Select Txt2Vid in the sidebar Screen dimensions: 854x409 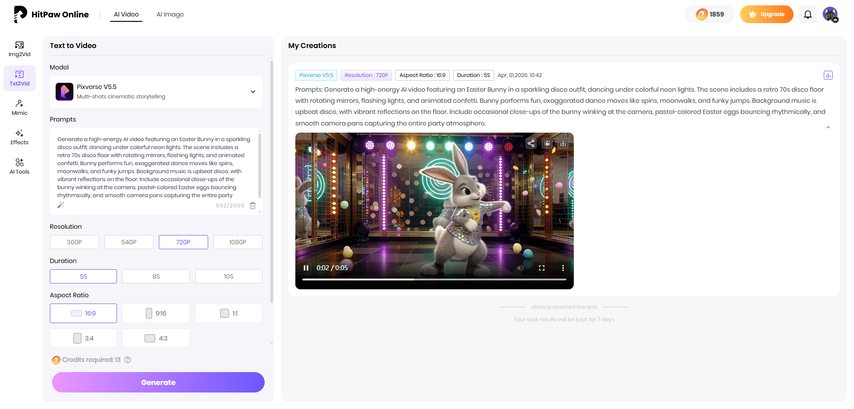19,78
